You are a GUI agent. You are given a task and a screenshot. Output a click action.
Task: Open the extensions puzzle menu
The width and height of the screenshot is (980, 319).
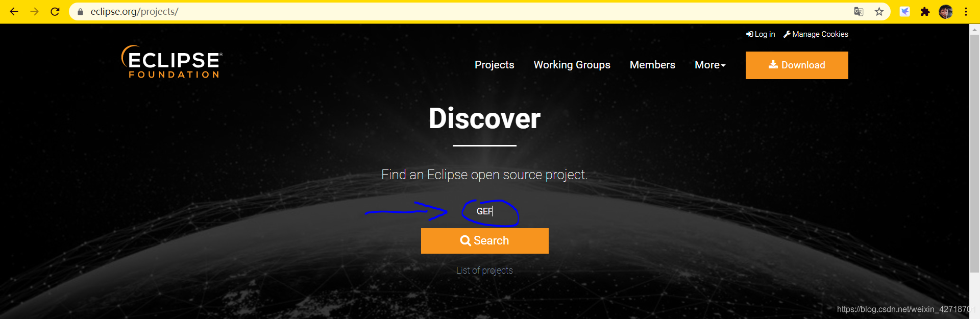tap(925, 11)
